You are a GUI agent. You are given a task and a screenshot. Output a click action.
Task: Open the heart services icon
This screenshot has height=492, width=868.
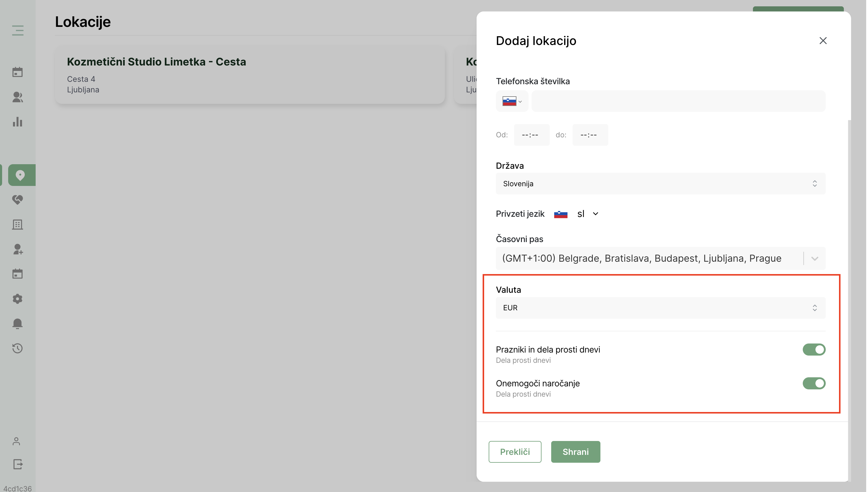[18, 200]
